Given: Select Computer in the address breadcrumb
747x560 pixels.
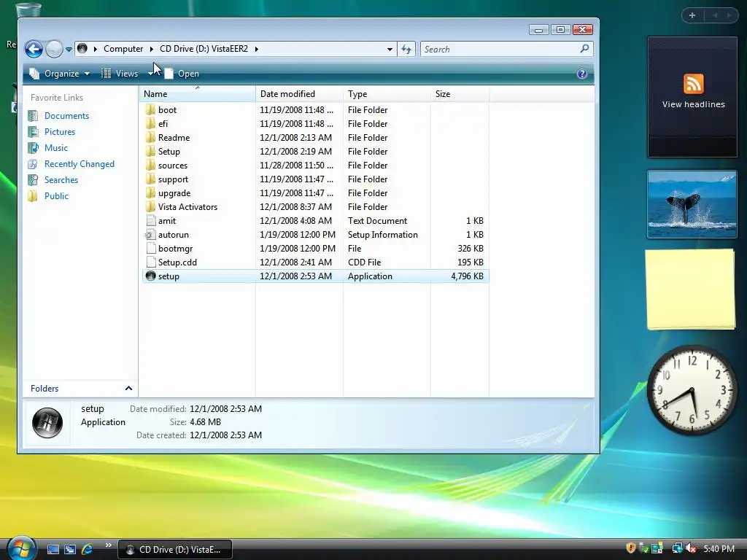Looking at the screenshot, I should 123,49.
